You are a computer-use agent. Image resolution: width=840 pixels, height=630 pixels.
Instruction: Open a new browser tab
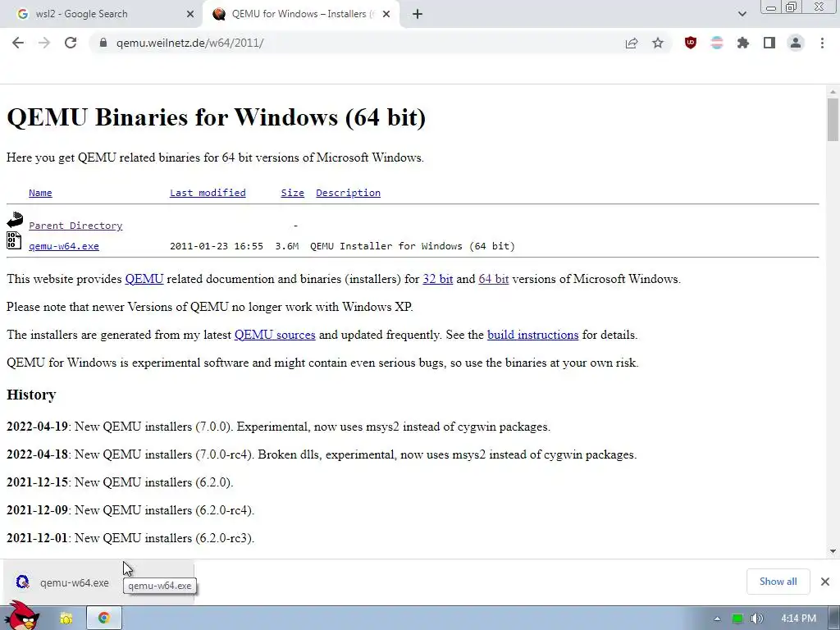(x=418, y=14)
